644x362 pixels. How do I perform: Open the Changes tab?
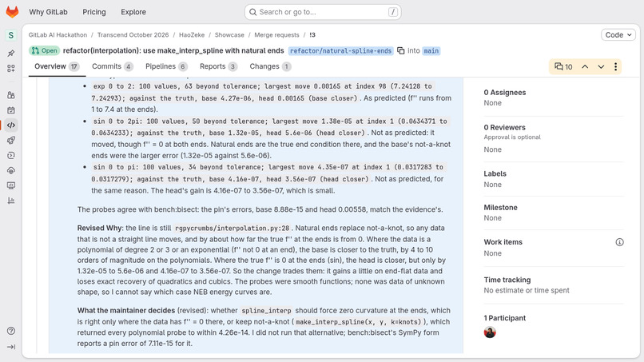click(270, 66)
